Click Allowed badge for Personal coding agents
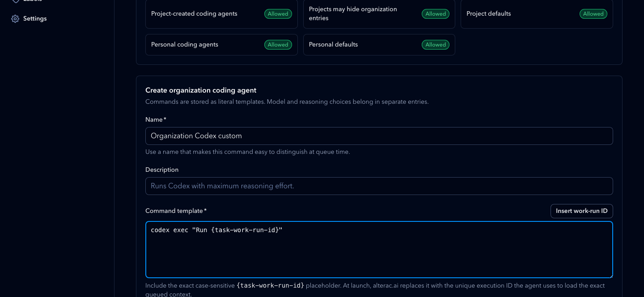The width and height of the screenshot is (644, 297). pos(278,45)
